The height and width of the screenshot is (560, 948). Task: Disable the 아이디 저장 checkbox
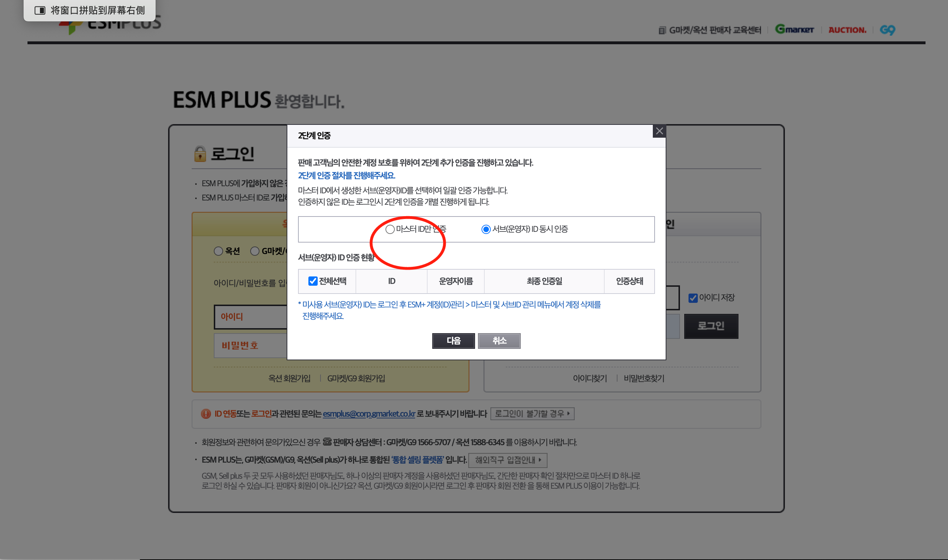click(x=693, y=298)
